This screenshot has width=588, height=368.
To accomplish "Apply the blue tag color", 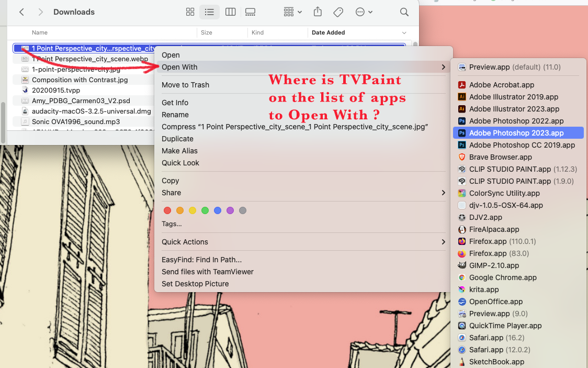I will [218, 210].
